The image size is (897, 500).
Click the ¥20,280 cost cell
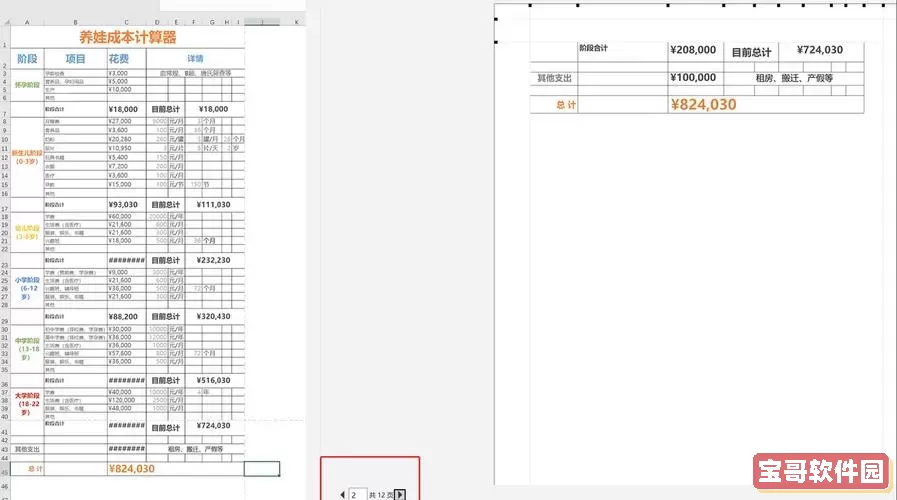coord(126,139)
